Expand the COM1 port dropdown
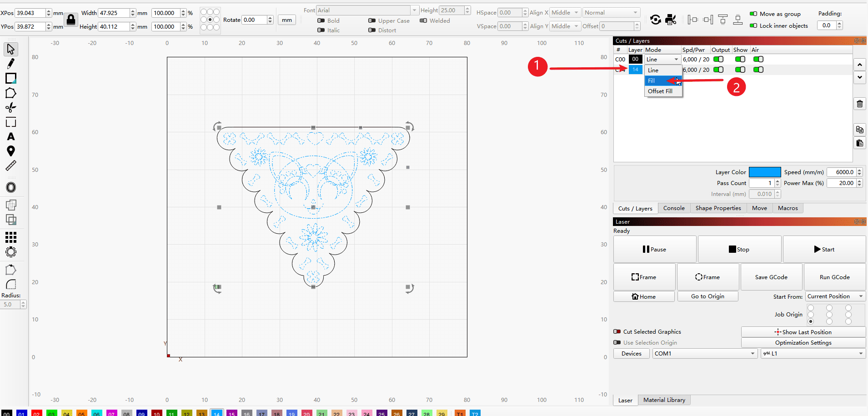This screenshot has width=868, height=416. (704, 354)
